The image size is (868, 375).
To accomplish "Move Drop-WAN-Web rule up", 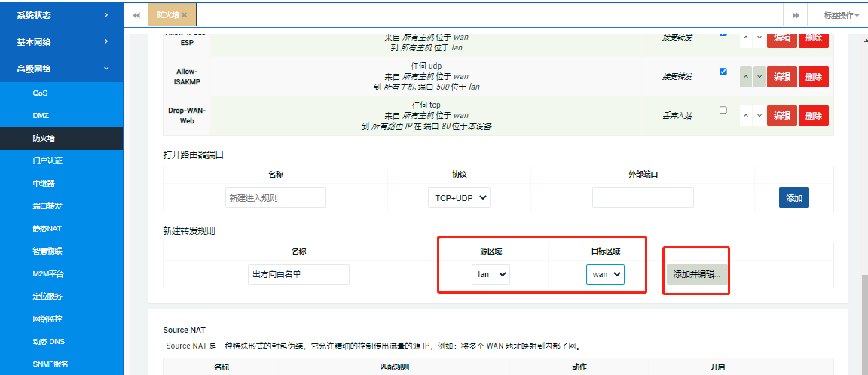I will pos(746,115).
